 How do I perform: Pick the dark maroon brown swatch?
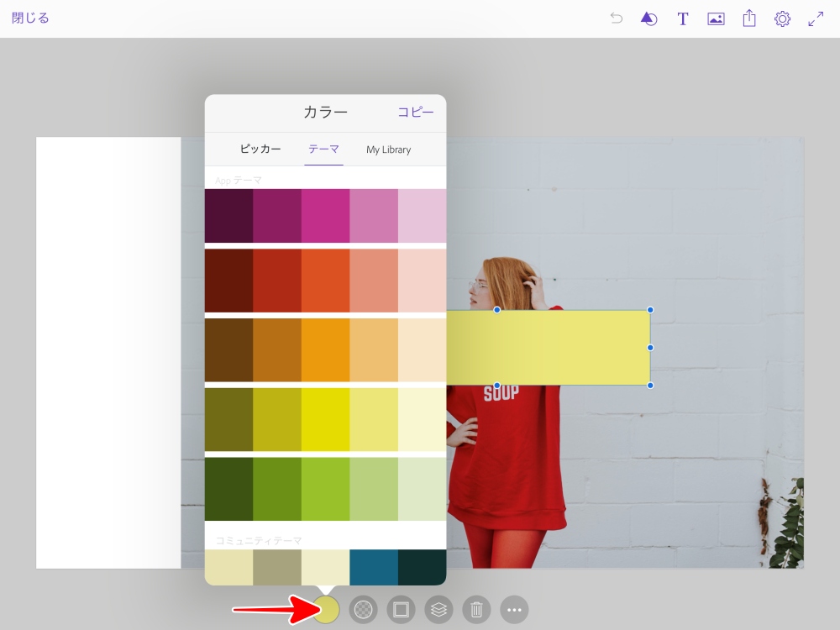pyautogui.click(x=228, y=281)
